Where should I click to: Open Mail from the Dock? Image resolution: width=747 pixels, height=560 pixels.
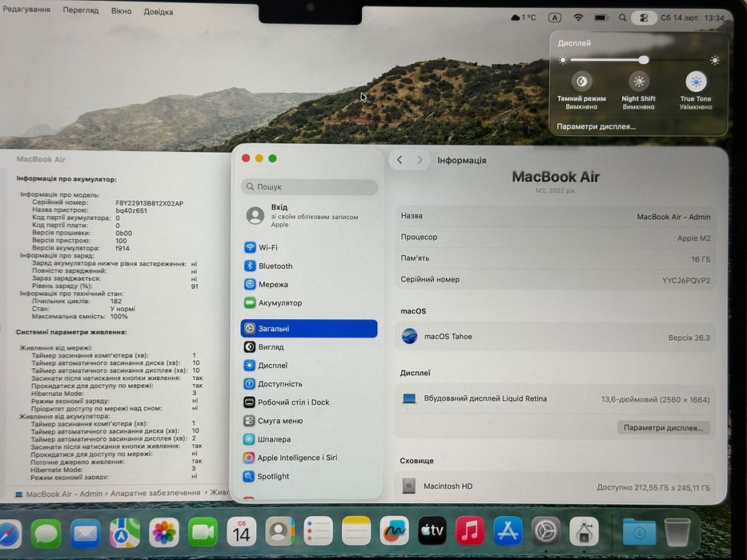pyautogui.click(x=86, y=532)
